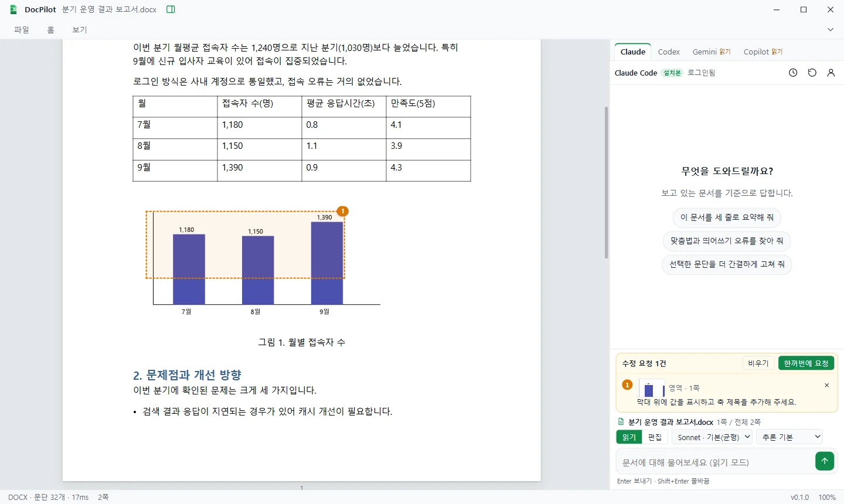
Task: Click the 설치됨 status badge
Action: [672, 73]
